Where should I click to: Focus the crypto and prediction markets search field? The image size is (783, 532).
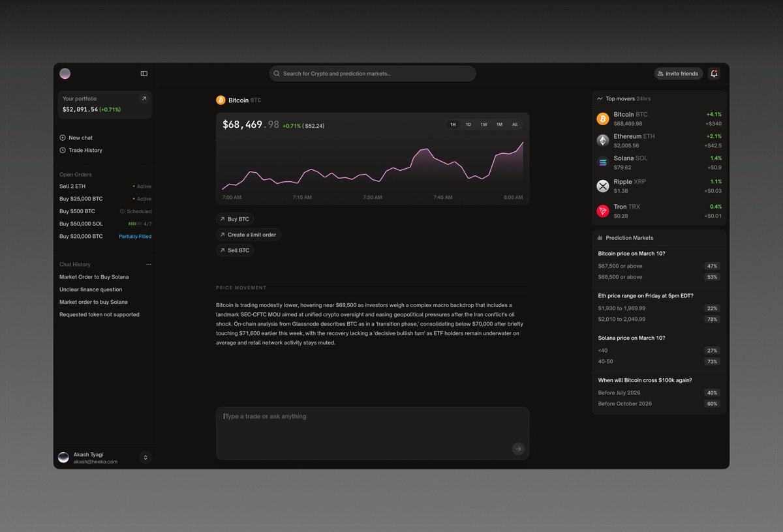(373, 74)
